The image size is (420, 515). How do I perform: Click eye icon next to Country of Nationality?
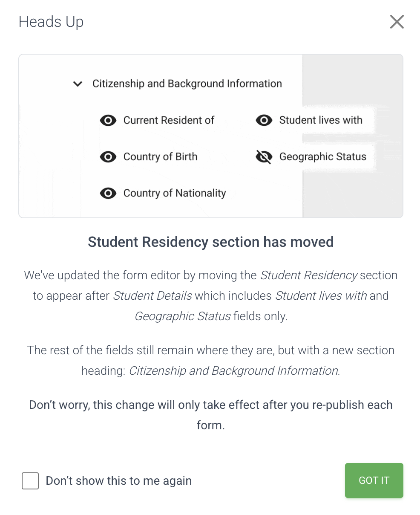[x=108, y=194]
